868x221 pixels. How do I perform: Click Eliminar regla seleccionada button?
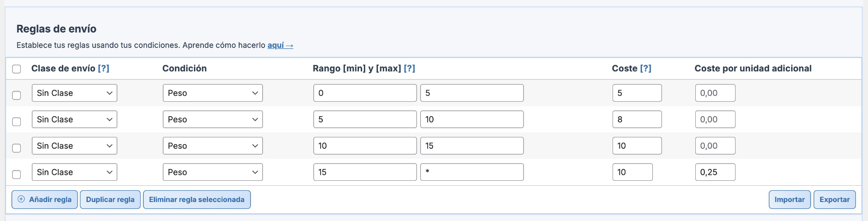(197, 200)
